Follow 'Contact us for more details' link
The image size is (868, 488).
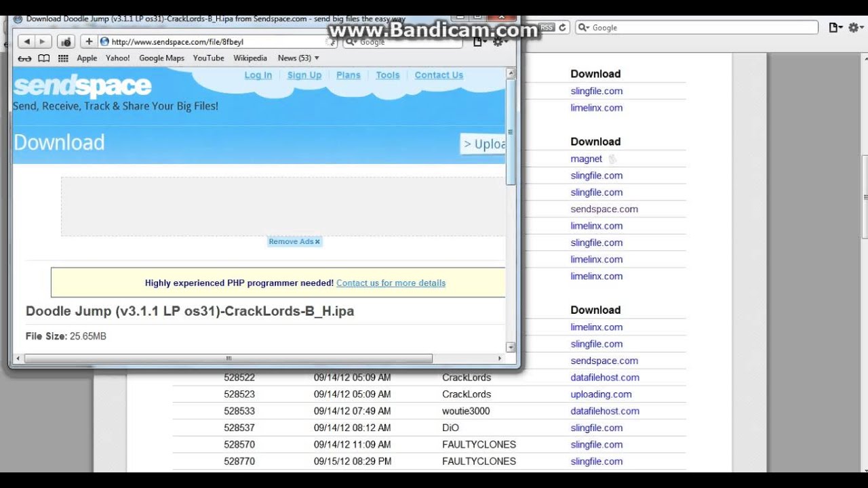[391, 283]
